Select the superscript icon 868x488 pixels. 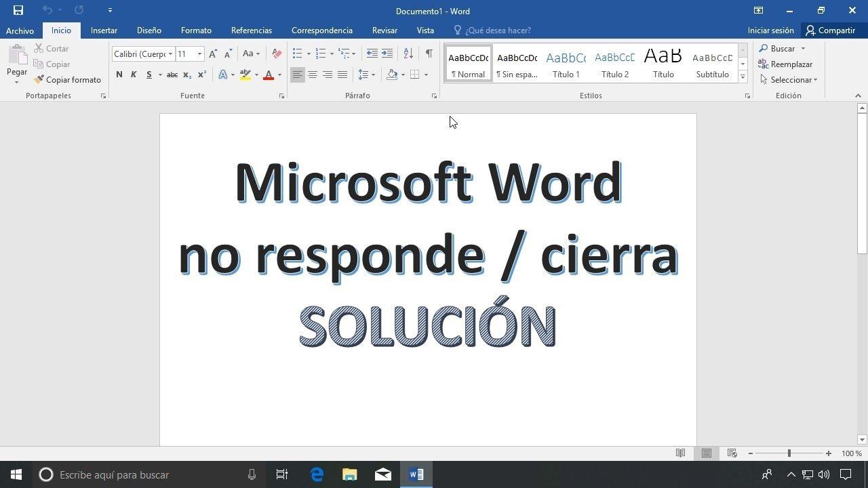(201, 75)
